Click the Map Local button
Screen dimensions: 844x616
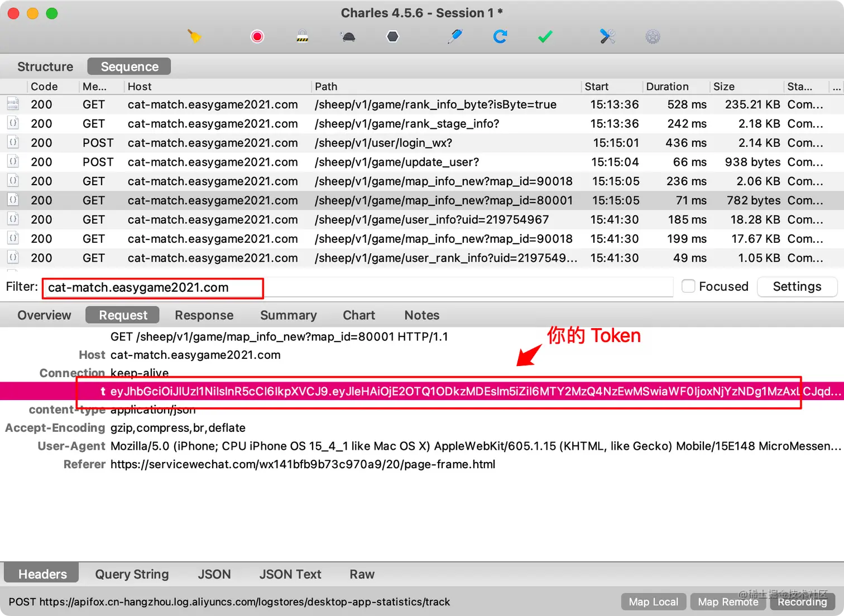click(654, 602)
